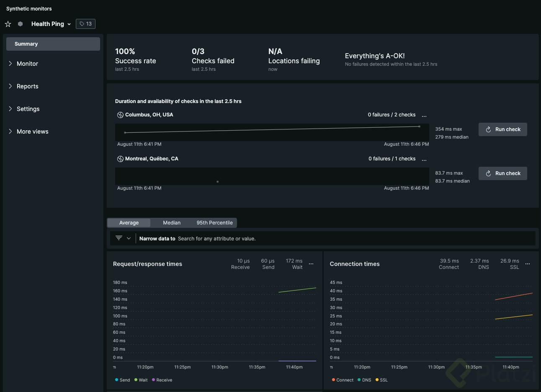Toggle the DNS series in the legend
This screenshot has width=541, height=392.
point(364,380)
